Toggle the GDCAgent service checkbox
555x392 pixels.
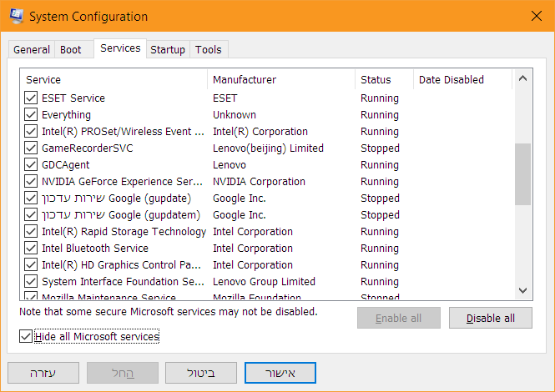(31, 164)
